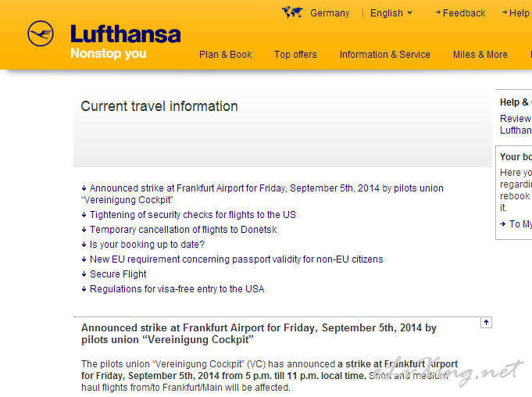Screen dimensions: 532x397
Task: Open New EU requirement passport validity link
Action: pos(236,259)
